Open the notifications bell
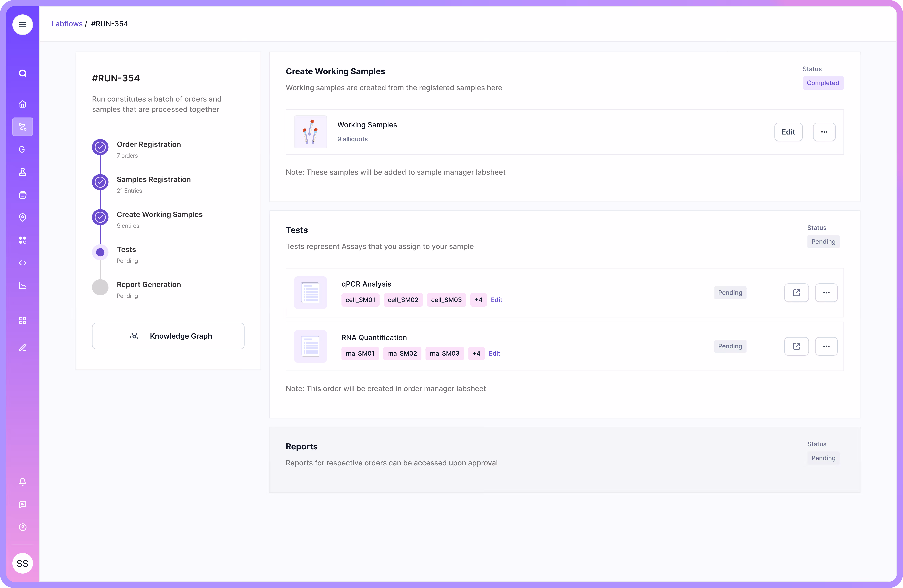Screen dimensions: 903x588 pos(22,482)
